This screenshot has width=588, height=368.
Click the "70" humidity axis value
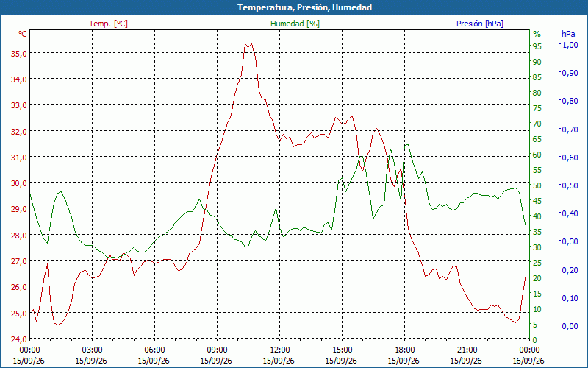537,124
